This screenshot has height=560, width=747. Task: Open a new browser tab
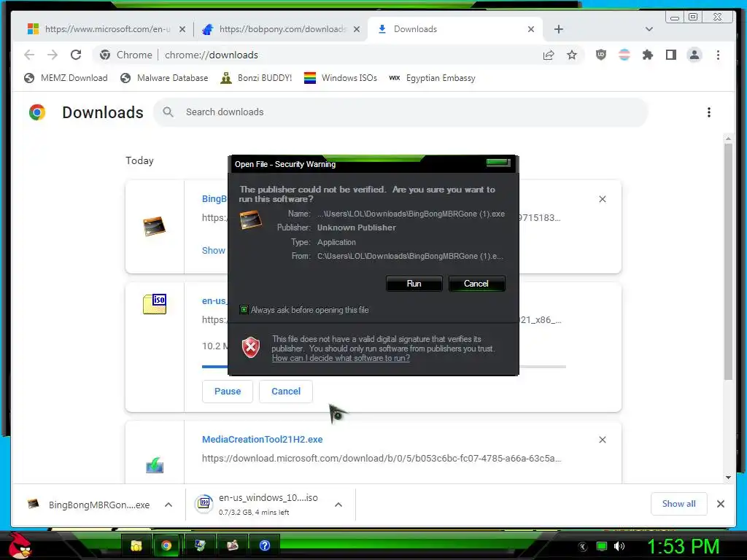pos(559,29)
